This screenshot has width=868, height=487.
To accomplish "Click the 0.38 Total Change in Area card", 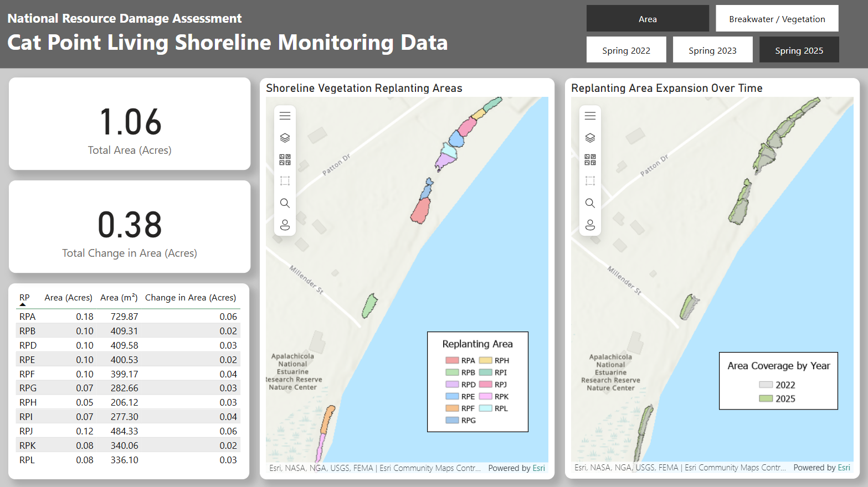I will 130,226.
